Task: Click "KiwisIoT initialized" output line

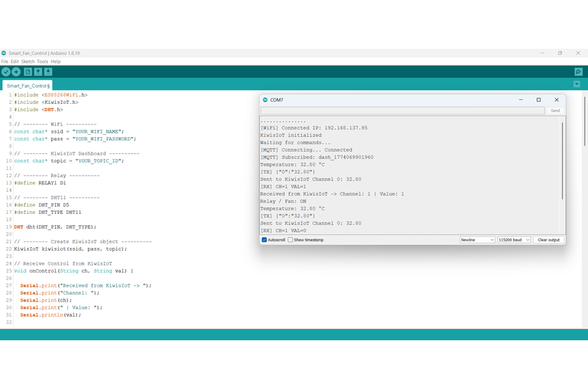Action: click(291, 135)
